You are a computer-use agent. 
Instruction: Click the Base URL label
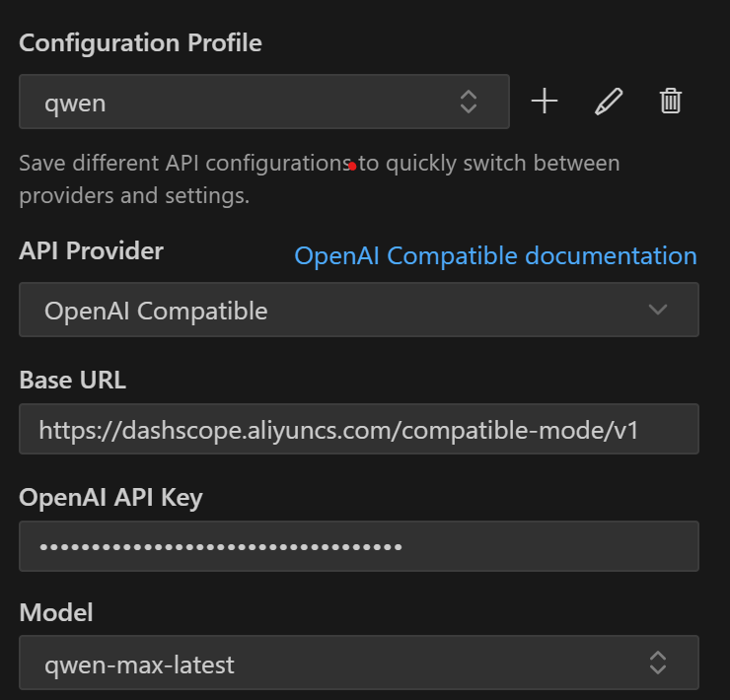(x=73, y=380)
